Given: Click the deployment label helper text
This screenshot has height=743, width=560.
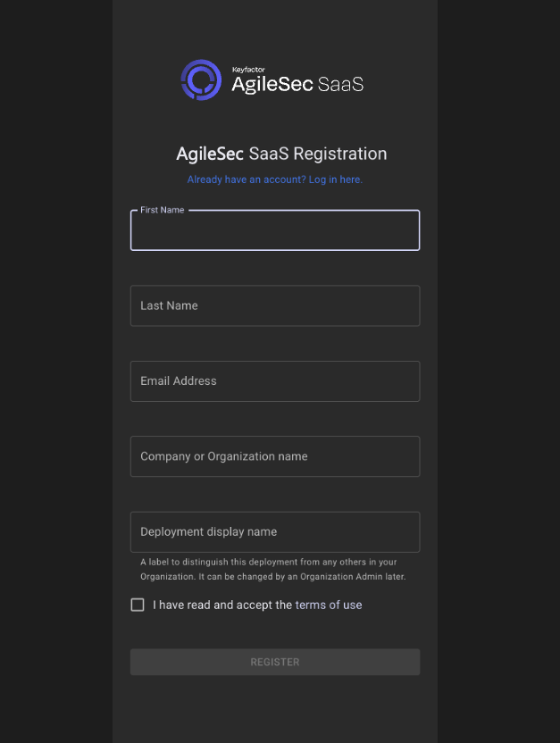Looking at the screenshot, I should [x=273, y=569].
